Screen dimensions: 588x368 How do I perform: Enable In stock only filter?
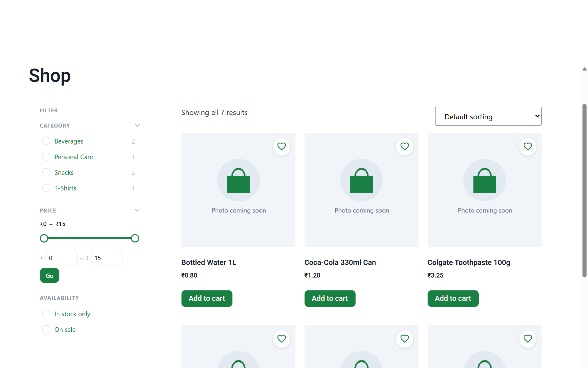click(x=46, y=313)
